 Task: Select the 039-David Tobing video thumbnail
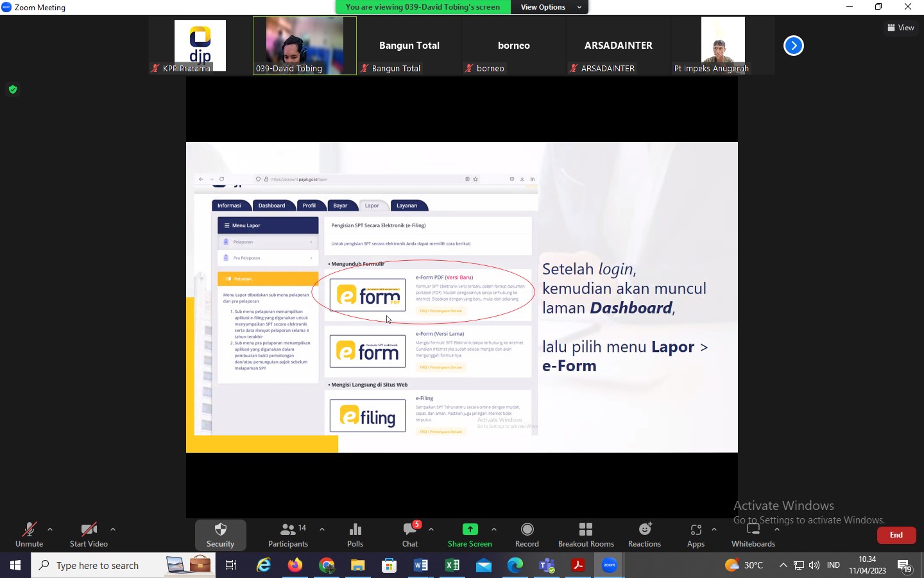[x=305, y=45]
